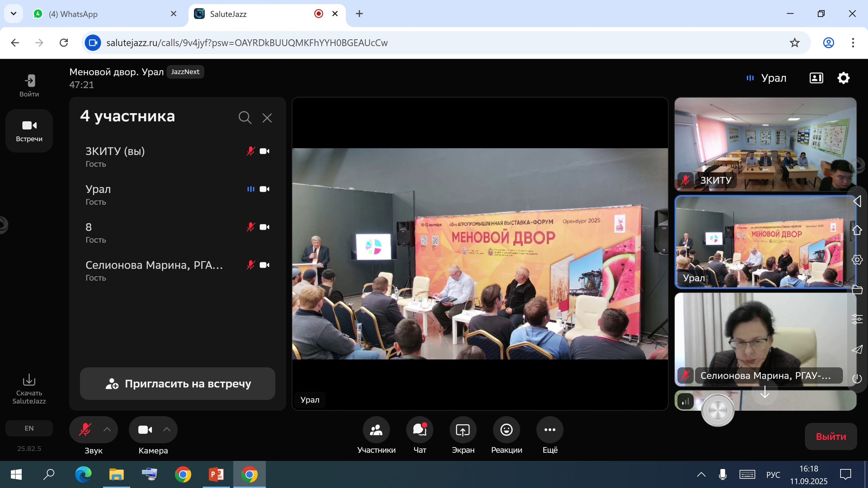
Task: Open the Chat panel
Action: pyautogui.click(x=420, y=430)
